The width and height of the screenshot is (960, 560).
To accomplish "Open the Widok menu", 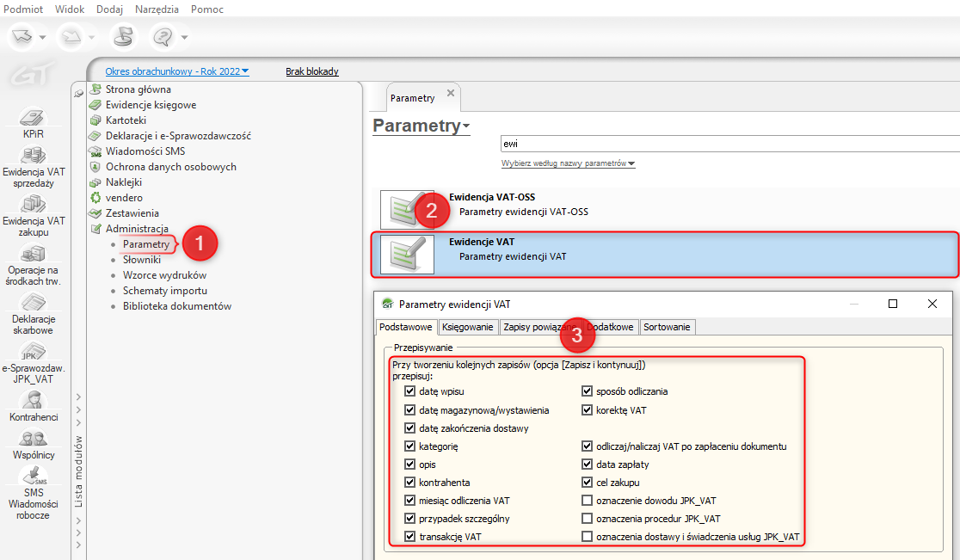I will (70, 9).
